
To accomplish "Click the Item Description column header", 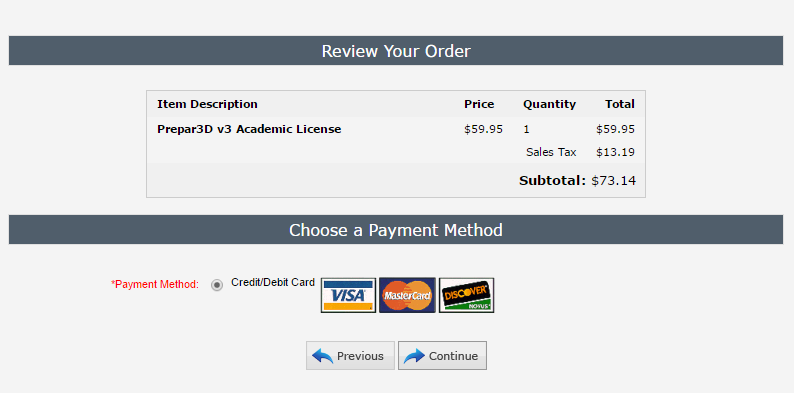I will click(207, 104).
